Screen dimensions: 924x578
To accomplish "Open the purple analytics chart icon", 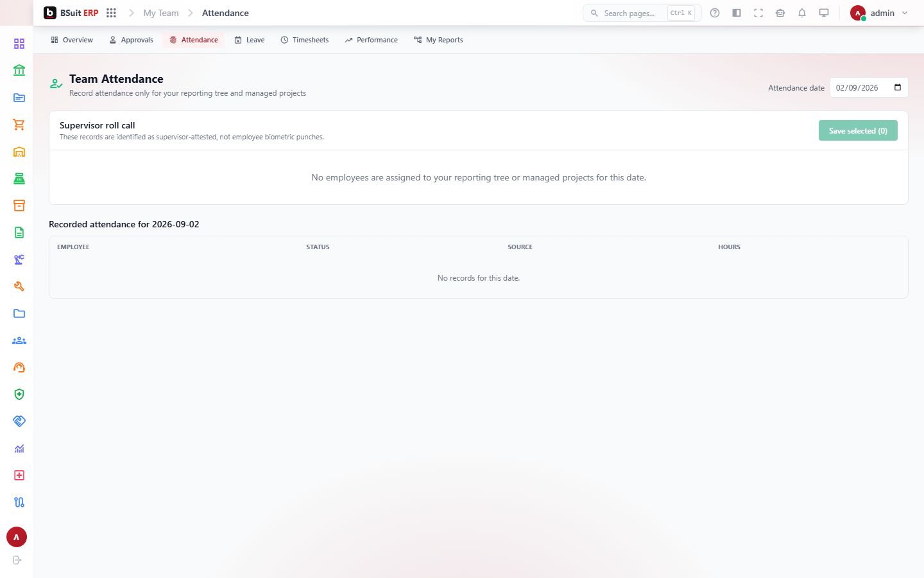I will [19, 448].
